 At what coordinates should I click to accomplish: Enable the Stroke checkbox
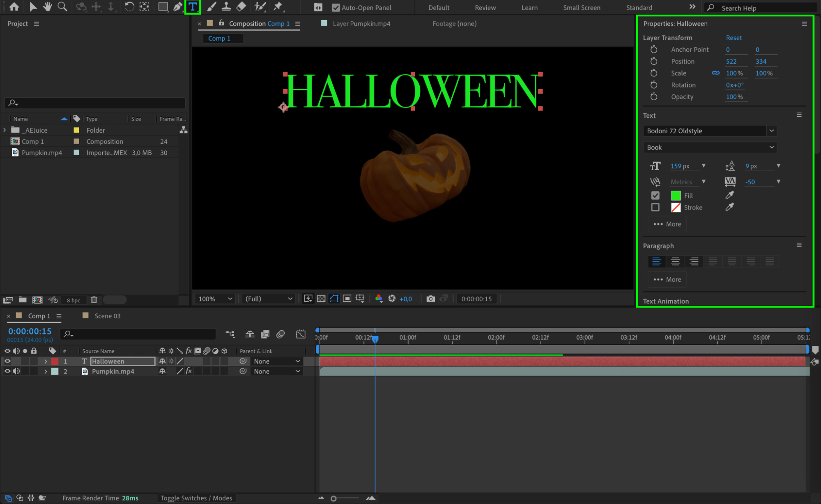point(655,207)
